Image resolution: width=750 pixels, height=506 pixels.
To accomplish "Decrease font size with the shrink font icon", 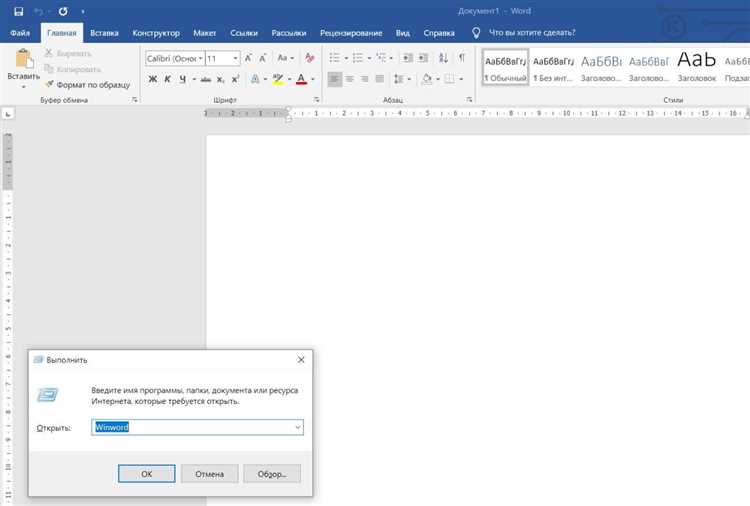I will tap(263, 58).
